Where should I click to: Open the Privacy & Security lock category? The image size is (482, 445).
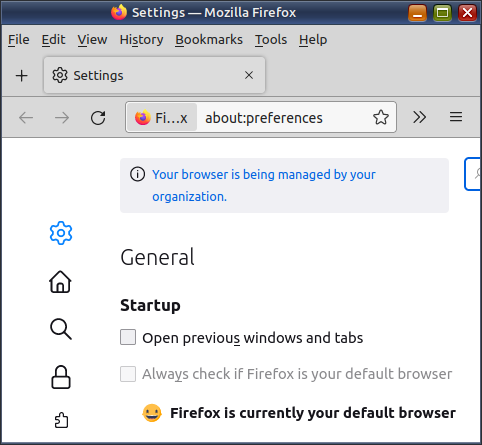(61, 377)
